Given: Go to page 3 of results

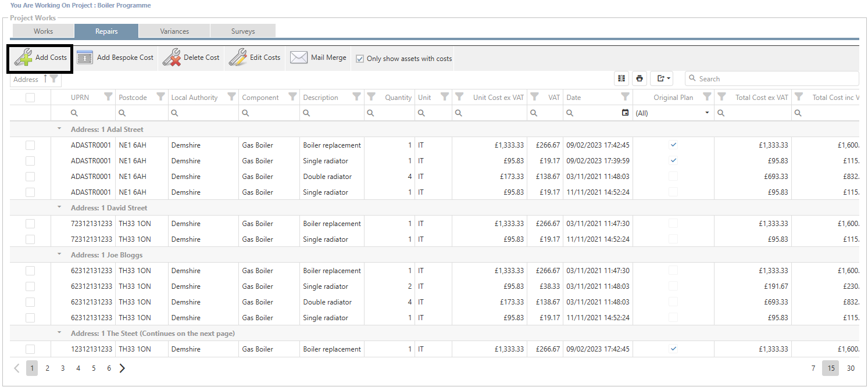Looking at the screenshot, I should (63, 368).
